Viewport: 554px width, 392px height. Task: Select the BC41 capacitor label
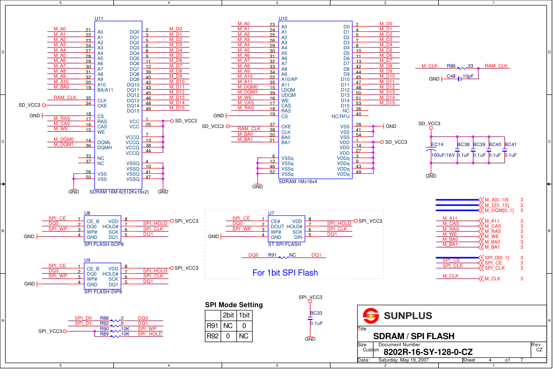pos(511,144)
